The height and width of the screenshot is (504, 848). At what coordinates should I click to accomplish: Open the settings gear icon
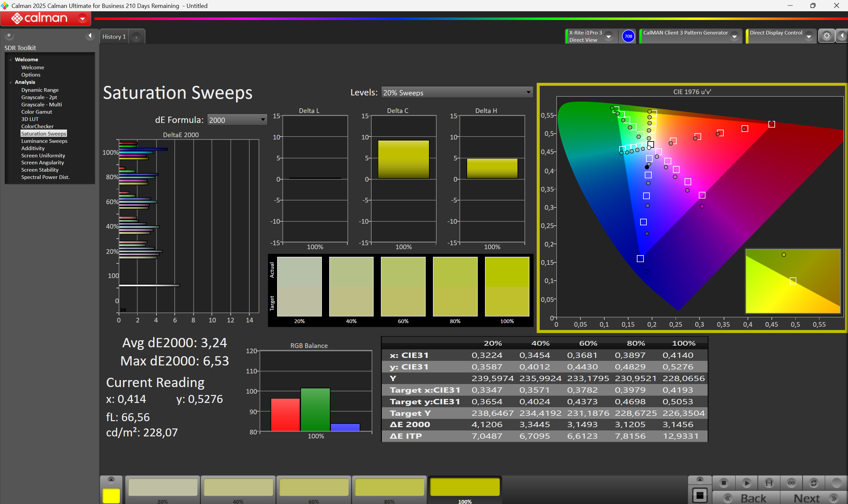pos(826,36)
